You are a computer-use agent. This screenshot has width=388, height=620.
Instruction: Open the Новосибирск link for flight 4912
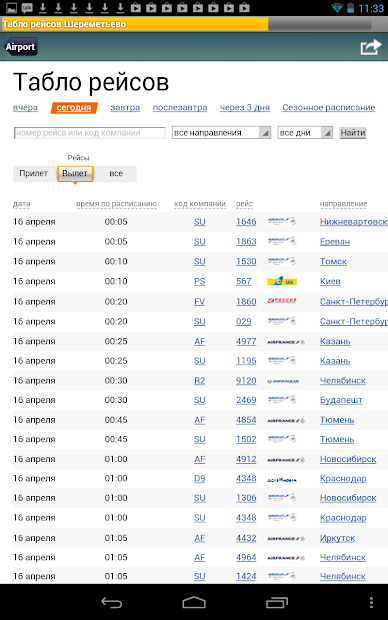348,459
